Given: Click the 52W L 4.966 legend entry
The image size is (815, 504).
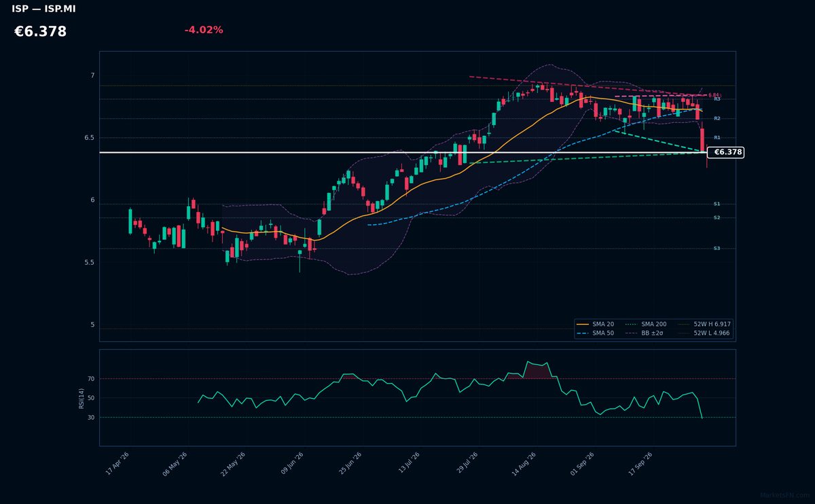Looking at the screenshot, I should pos(704,334).
